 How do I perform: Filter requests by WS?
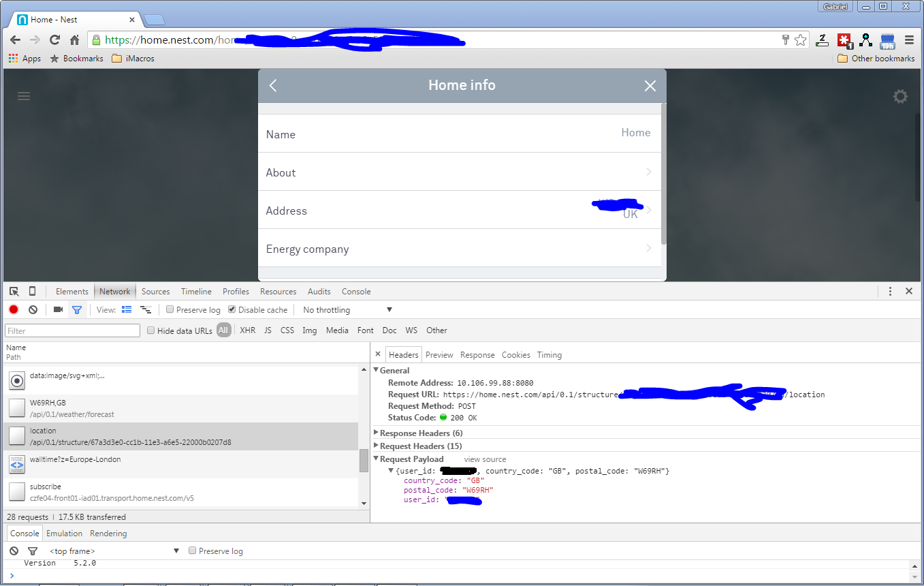pos(411,330)
